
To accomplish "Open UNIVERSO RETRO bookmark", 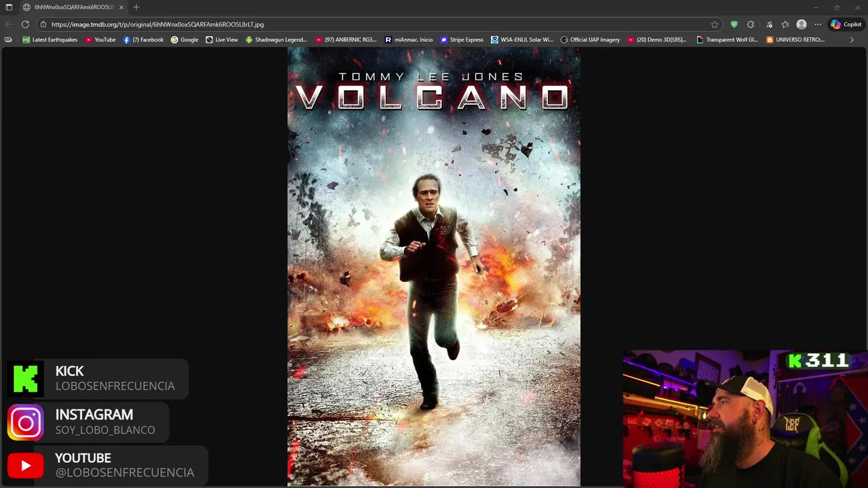I will (795, 40).
